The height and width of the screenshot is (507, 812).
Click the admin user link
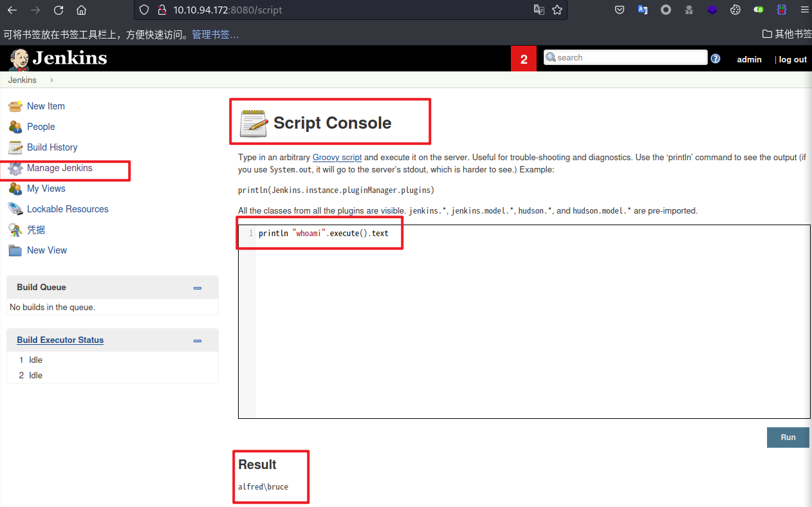[749, 59]
